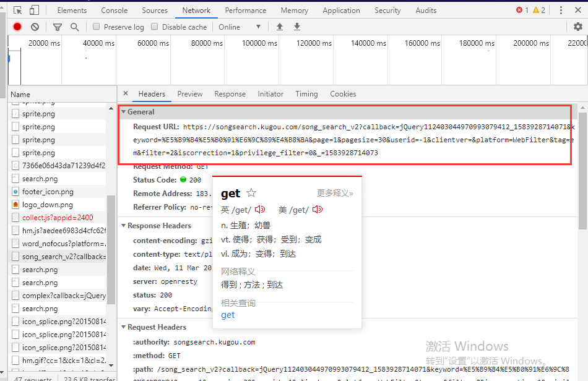Open 更多释义 link in dictionary popup

[335, 193]
